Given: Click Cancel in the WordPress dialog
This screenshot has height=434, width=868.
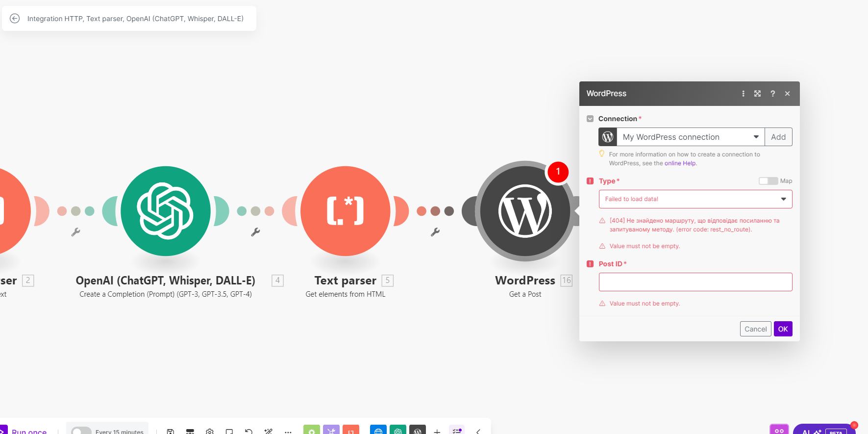Looking at the screenshot, I should 755,329.
